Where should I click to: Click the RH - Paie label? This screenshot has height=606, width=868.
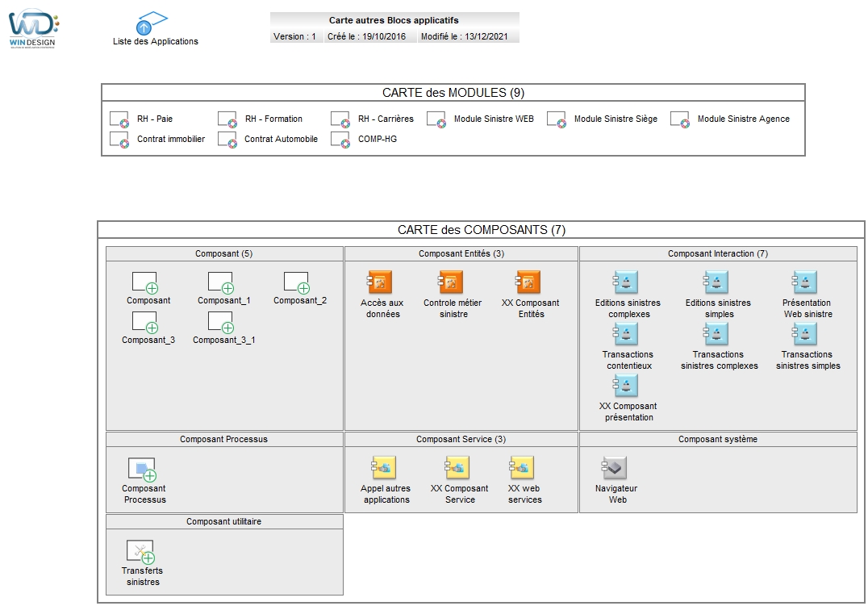155,119
